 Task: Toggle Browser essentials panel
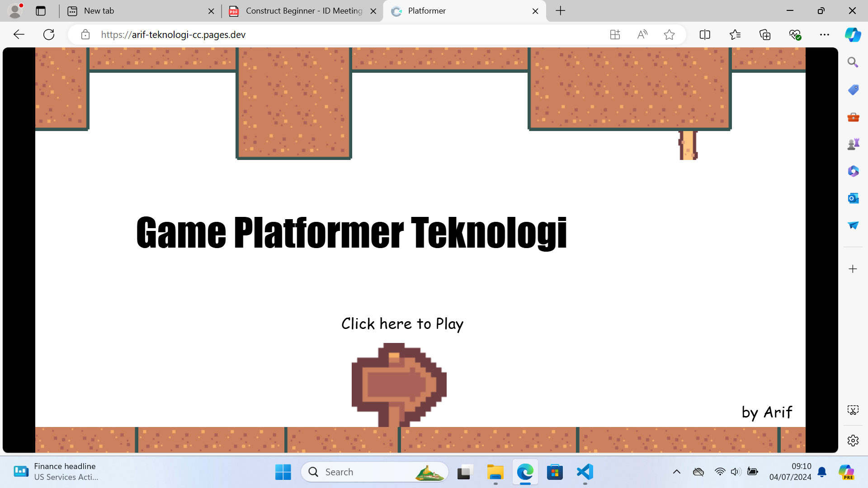795,34
